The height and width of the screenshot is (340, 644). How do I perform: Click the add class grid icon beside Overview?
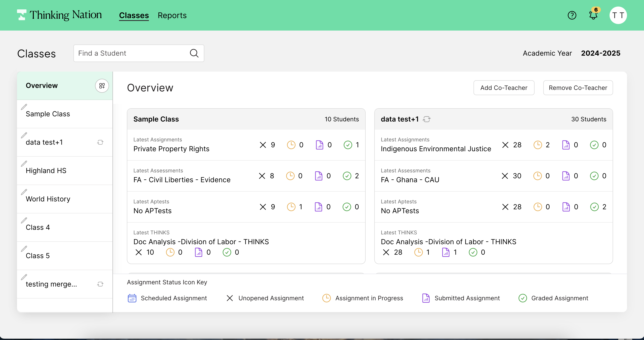pos(102,86)
